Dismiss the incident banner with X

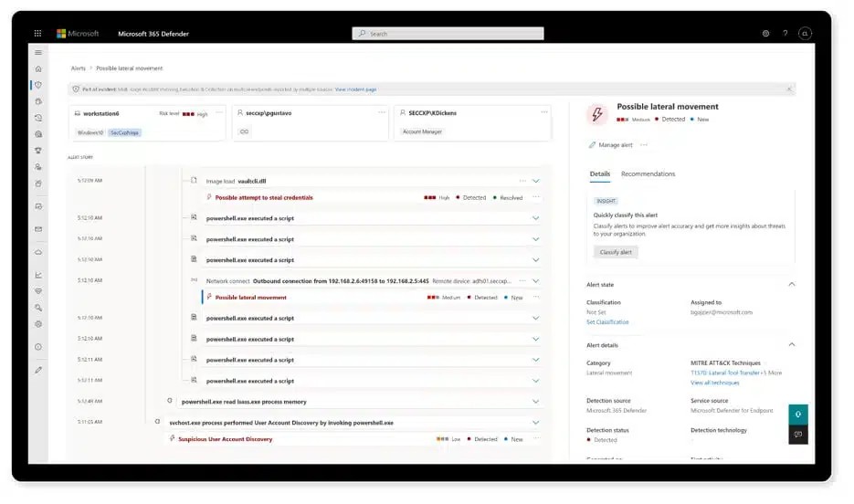click(x=789, y=89)
